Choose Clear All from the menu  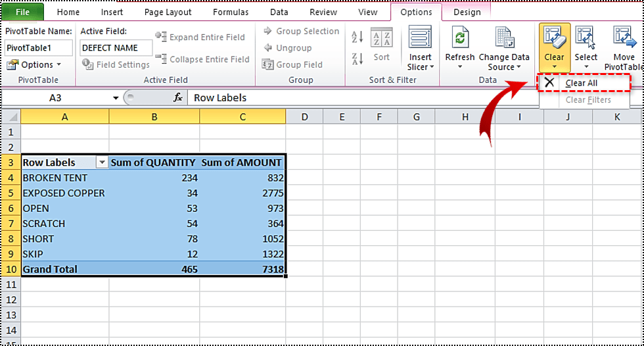click(x=581, y=83)
